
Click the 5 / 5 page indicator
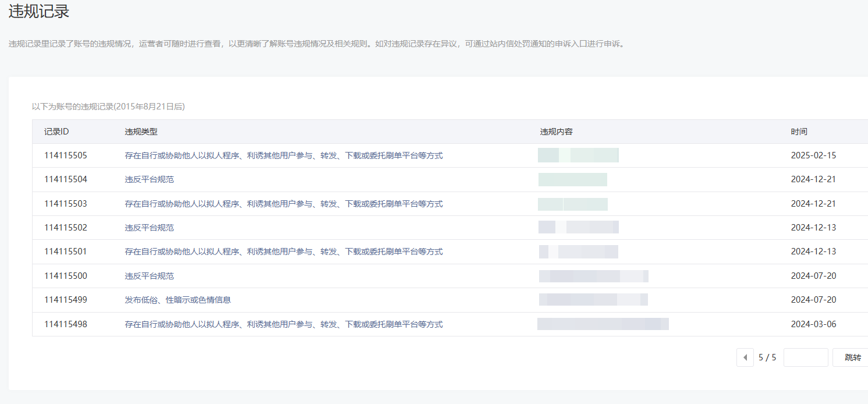pyautogui.click(x=767, y=357)
